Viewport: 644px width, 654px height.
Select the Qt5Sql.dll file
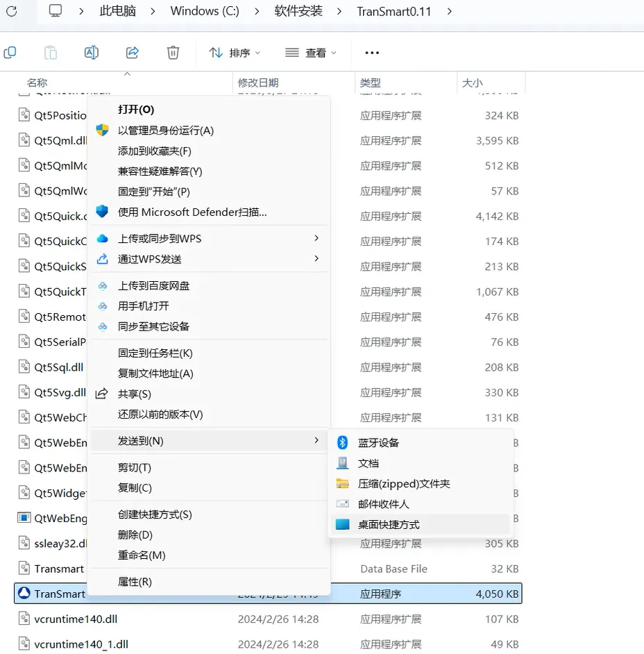click(x=59, y=367)
